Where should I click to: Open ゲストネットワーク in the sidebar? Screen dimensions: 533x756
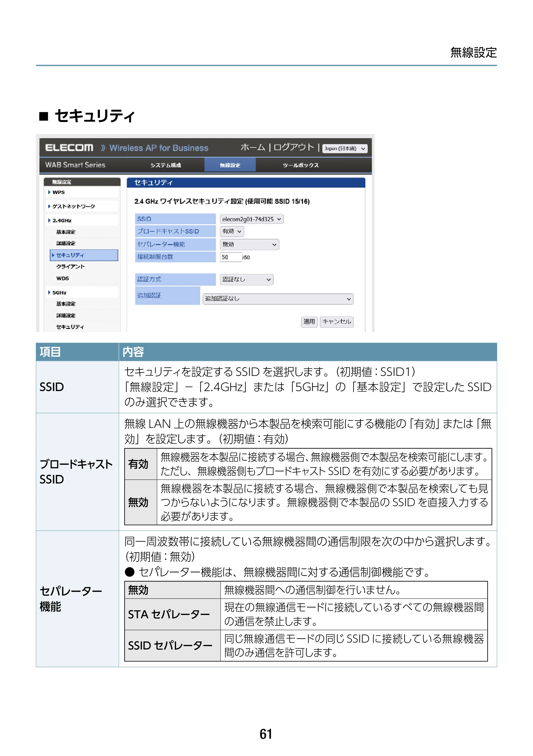pos(82,206)
